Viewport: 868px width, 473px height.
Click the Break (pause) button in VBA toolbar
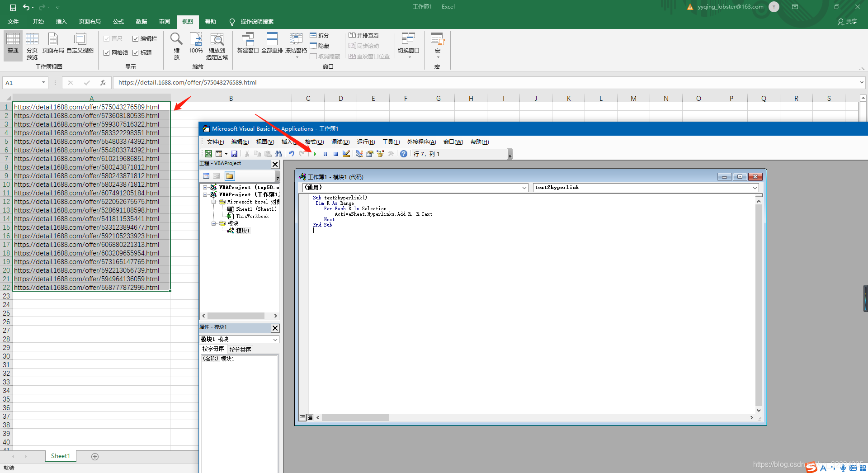pyautogui.click(x=325, y=154)
